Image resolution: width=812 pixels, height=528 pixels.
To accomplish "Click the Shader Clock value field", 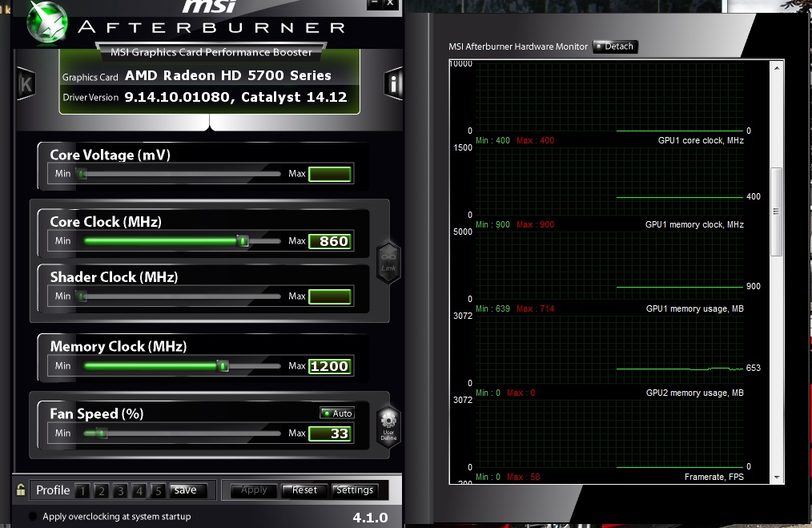I will [x=331, y=296].
